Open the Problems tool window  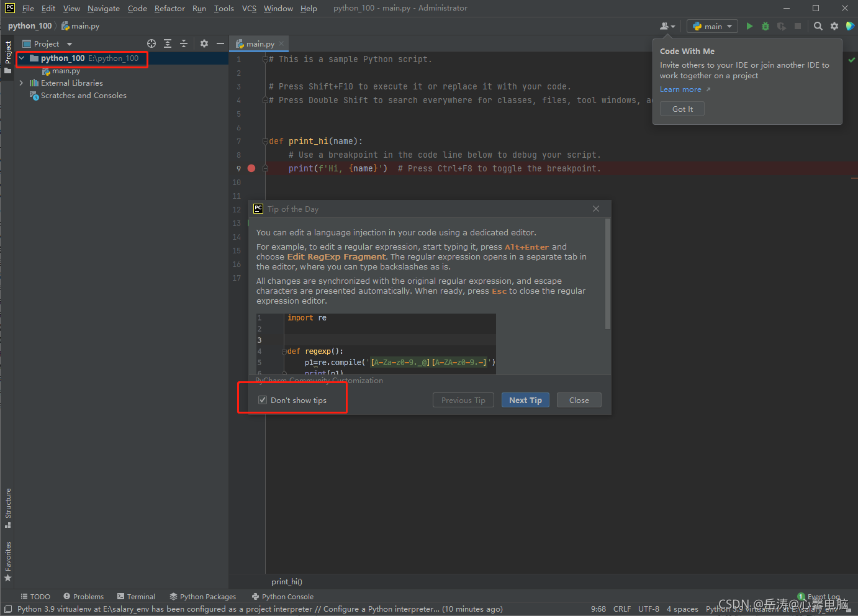pyautogui.click(x=83, y=596)
